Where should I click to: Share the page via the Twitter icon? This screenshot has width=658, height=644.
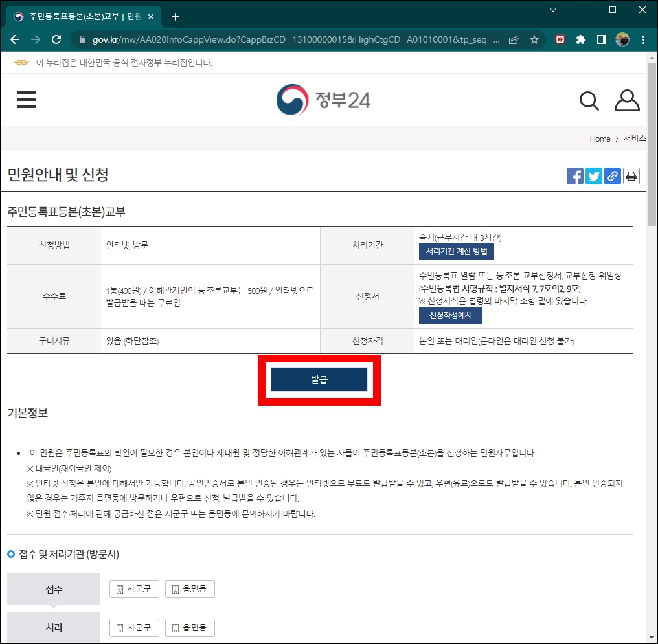[593, 175]
